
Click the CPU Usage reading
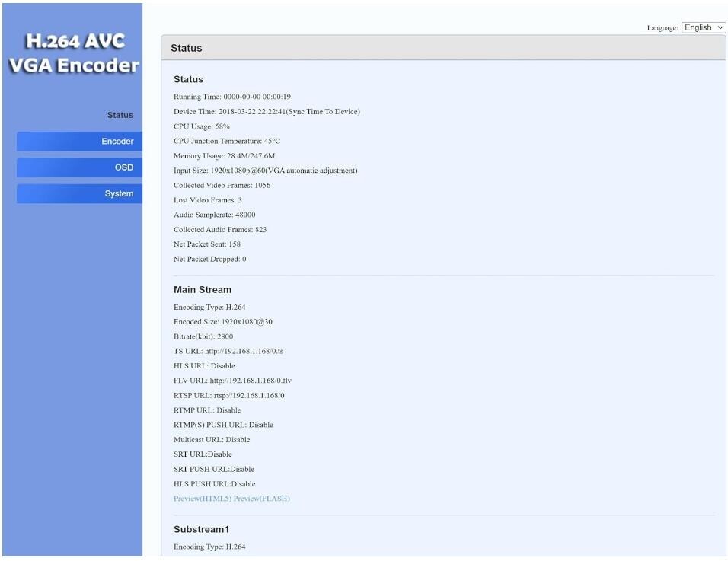tap(202, 126)
